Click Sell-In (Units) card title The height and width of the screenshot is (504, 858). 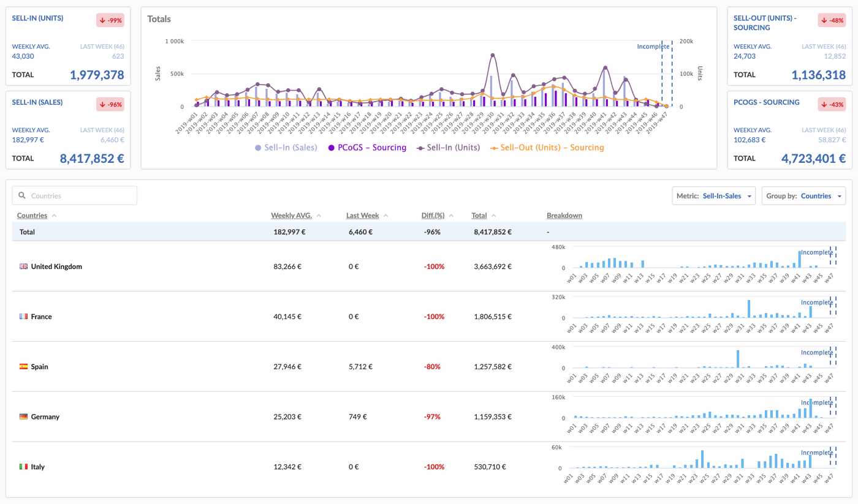(37, 19)
